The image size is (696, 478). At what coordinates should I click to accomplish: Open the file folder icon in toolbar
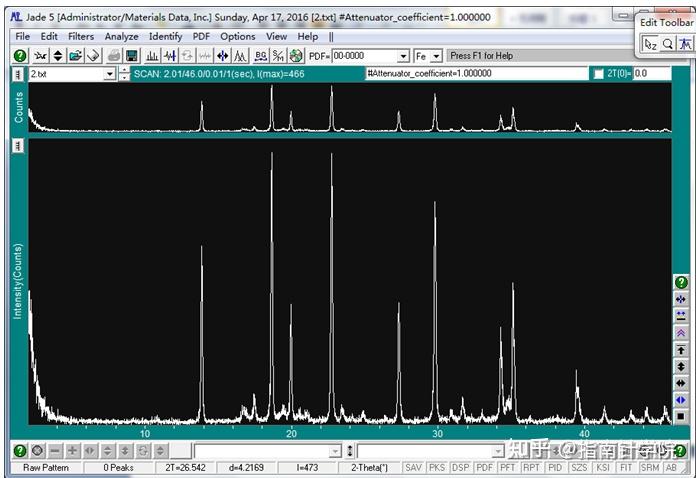[75, 56]
